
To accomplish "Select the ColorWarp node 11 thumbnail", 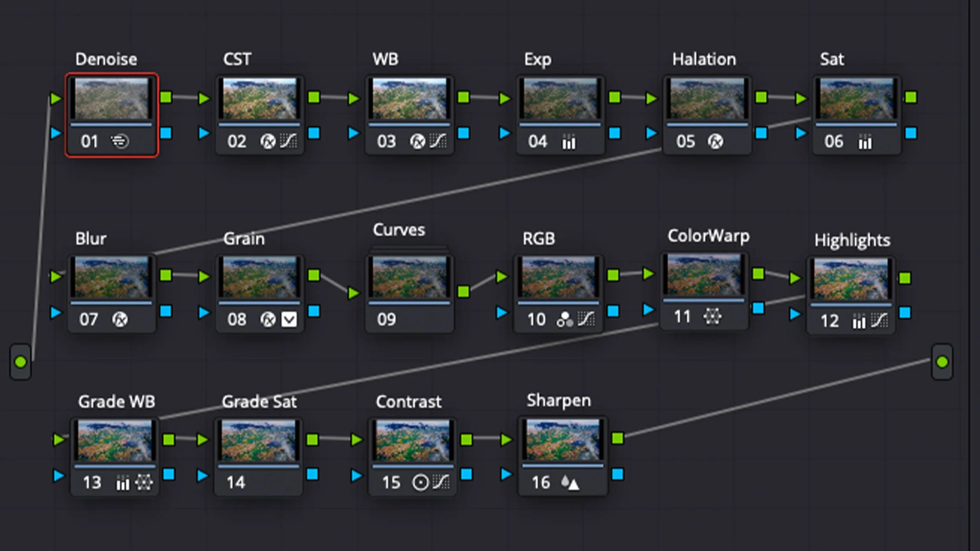I will (704, 274).
